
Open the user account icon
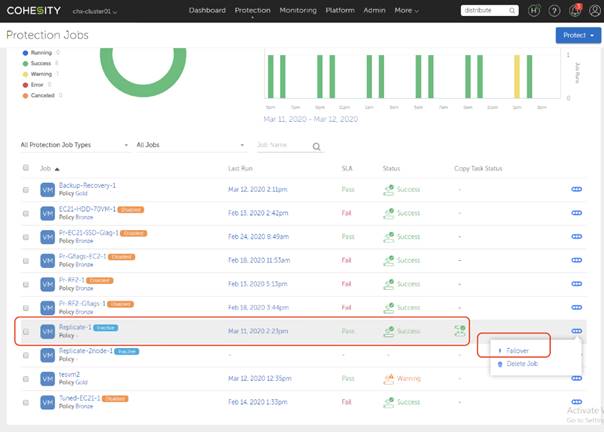[595, 11]
